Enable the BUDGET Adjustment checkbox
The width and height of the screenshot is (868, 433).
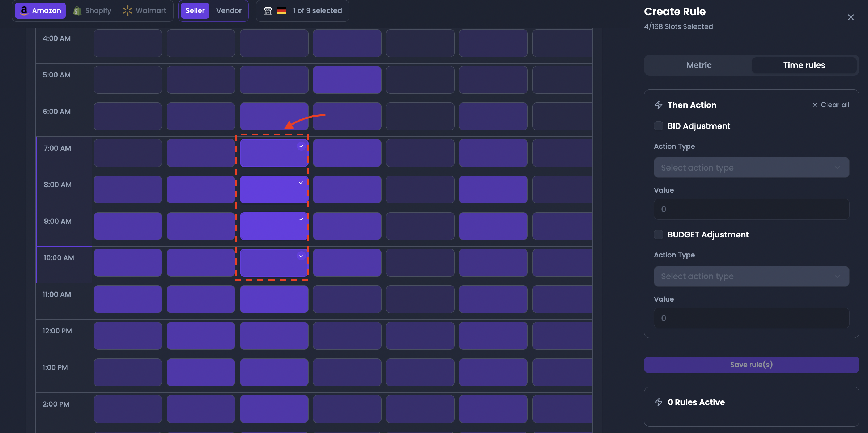click(x=658, y=235)
